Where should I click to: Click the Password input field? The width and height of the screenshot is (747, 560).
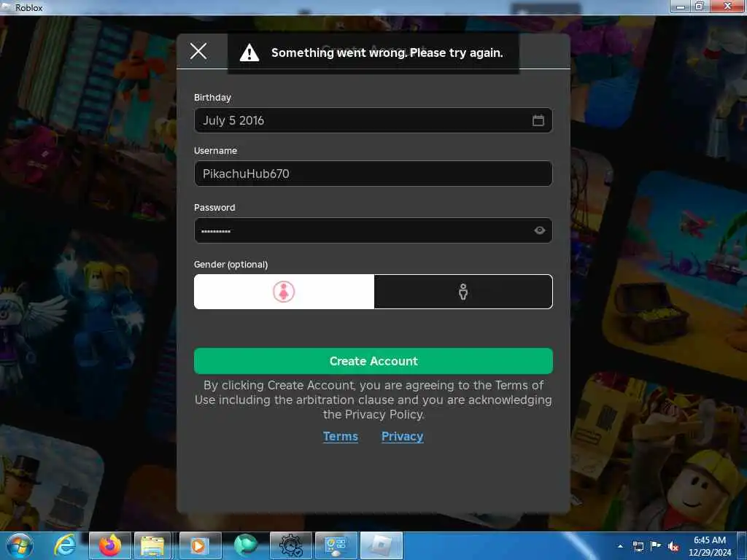point(373,230)
